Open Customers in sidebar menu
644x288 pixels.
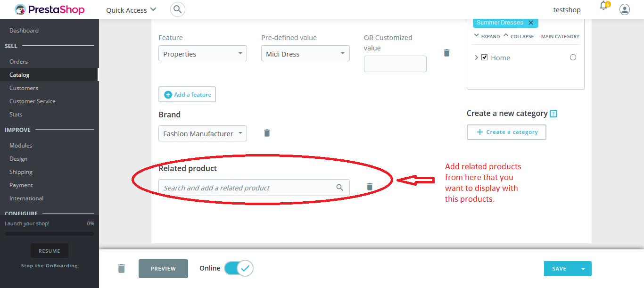24,88
